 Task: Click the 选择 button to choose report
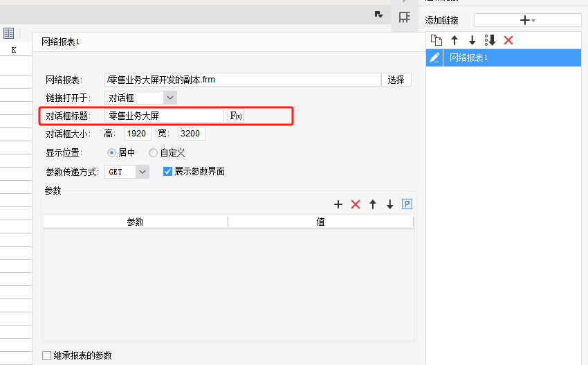pos(396,80)
